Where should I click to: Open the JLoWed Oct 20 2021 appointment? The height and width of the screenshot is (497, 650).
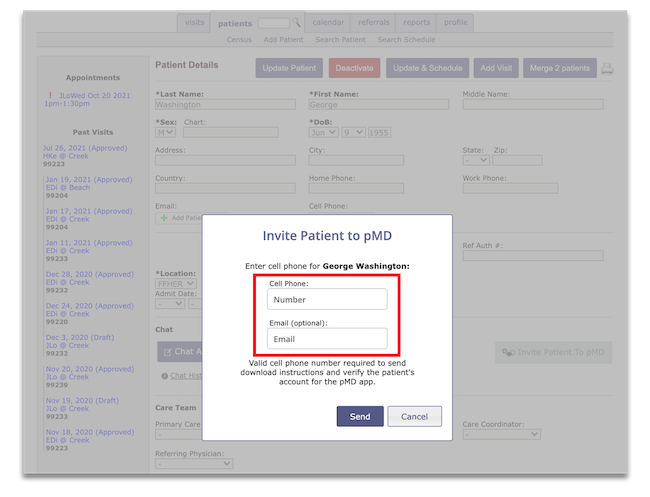tap(87, 99)
